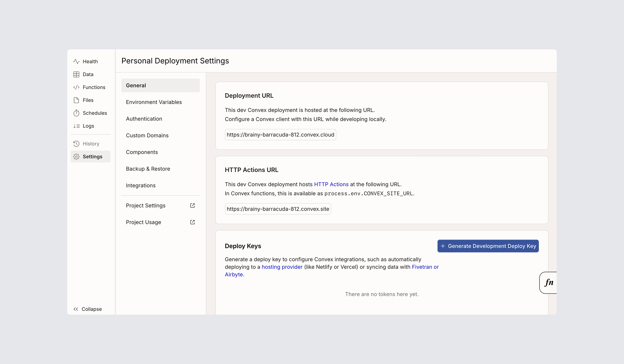Open Schedules via clock icon

click(x=76, y=113)
